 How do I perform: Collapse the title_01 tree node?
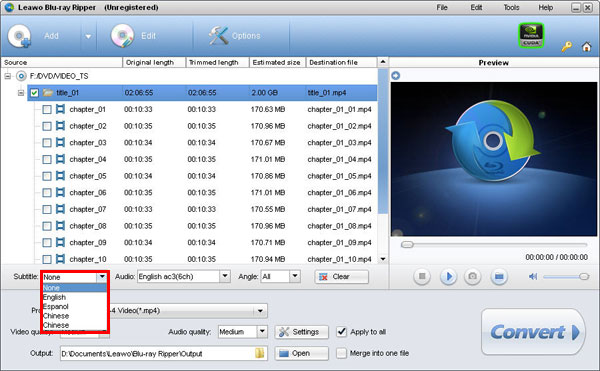click(x=21, y=93)
